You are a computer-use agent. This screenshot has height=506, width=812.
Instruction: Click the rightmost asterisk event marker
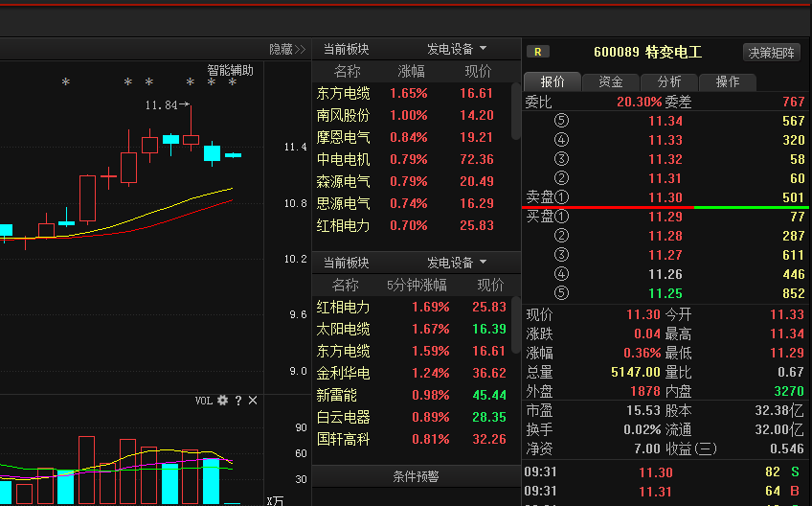click(x=233, y=81)
